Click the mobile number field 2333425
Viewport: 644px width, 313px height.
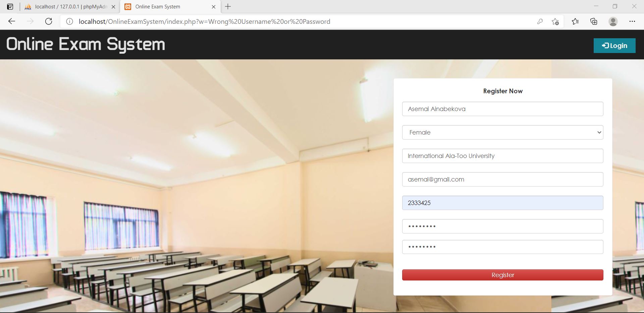tap(502, 203)
